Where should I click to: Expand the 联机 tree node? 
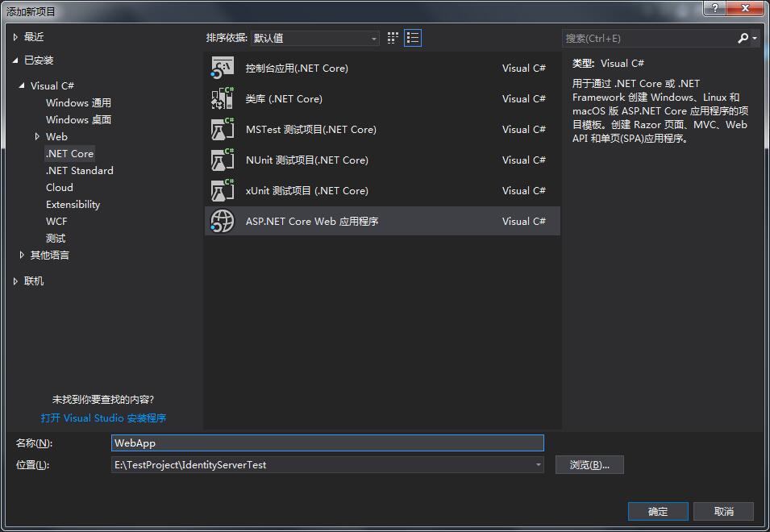coord(15,281)
